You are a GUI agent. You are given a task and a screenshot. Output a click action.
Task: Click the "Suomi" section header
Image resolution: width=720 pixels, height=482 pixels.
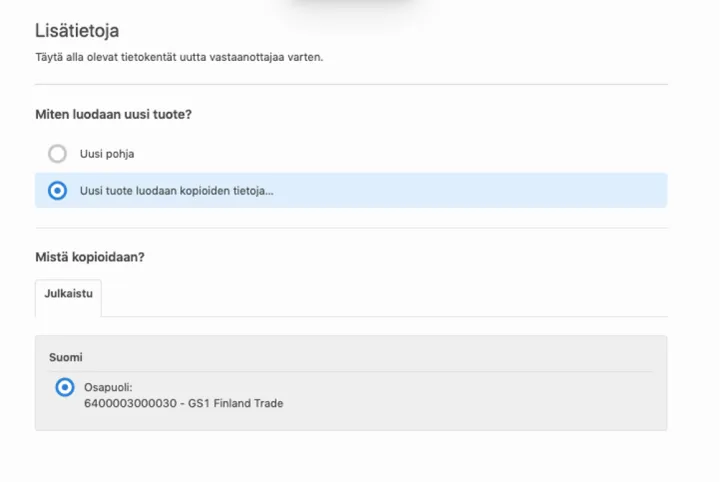pos(66,357)
